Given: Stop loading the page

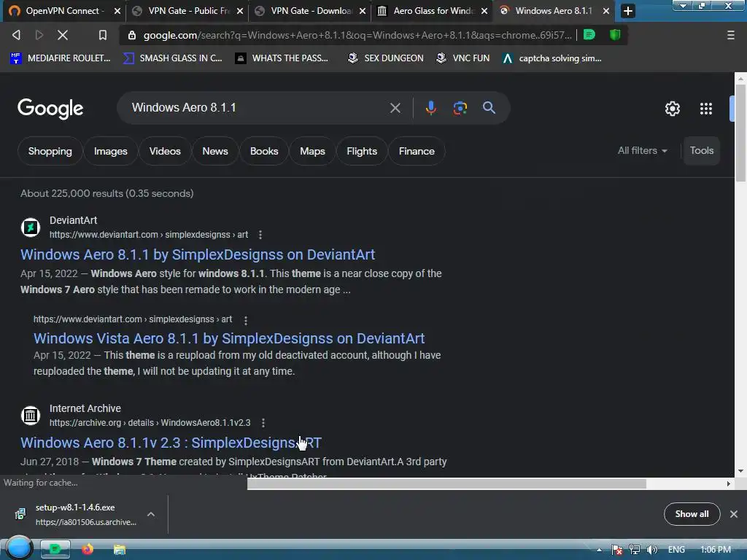Looking at the screenshot, I should click(x=63, y=35).
